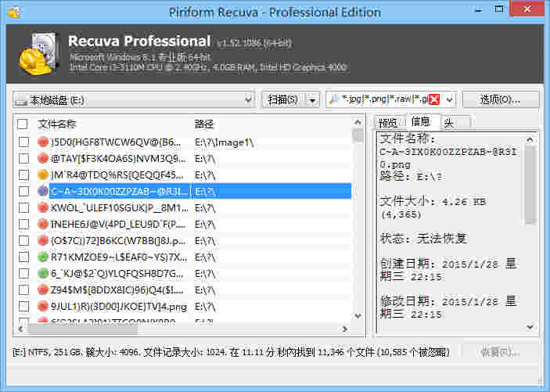The width and height of the screenshot is (550, 392).
Task: Click the red status dot for the (O$7C)}72]B6KC file
Action: pos(43,240)
